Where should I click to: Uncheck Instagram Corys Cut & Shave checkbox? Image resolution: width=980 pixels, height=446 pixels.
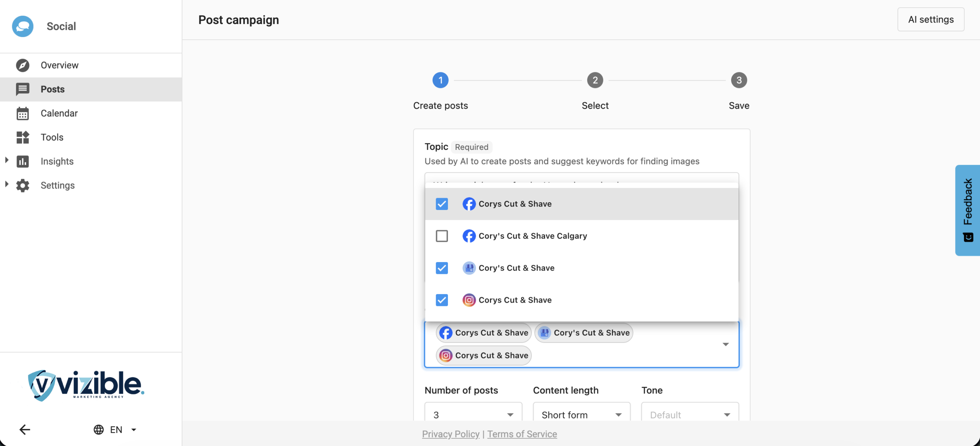pyautogui.click(x=442, y=300)
